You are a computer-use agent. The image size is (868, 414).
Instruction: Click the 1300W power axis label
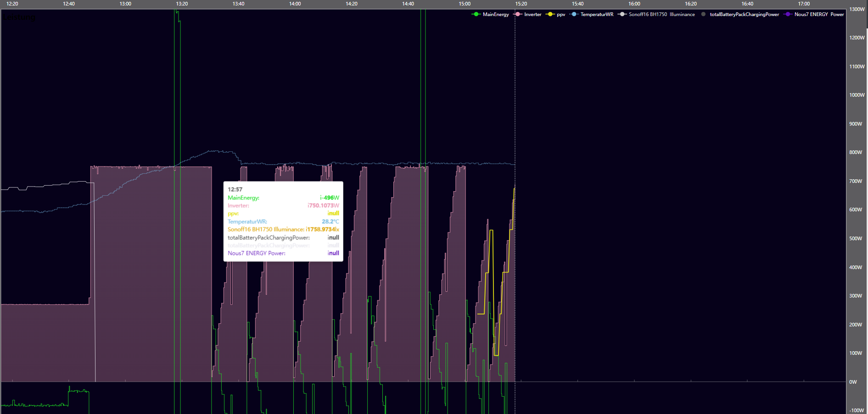pyautogui.click(x=857, y=9)
